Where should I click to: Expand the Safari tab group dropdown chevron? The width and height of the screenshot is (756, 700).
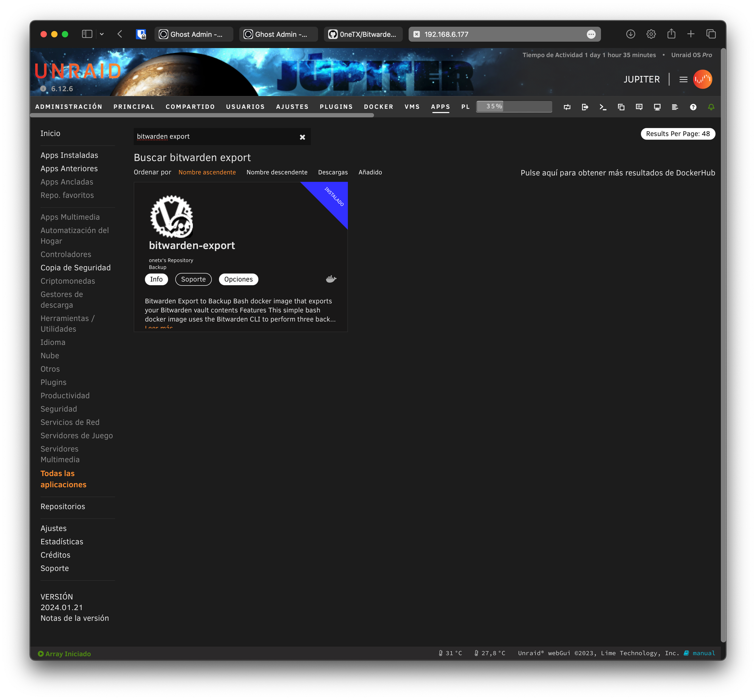[101, 34]
